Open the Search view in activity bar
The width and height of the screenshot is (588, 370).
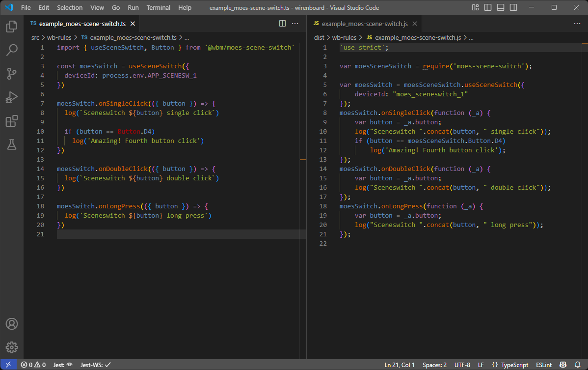coord(12,50)
